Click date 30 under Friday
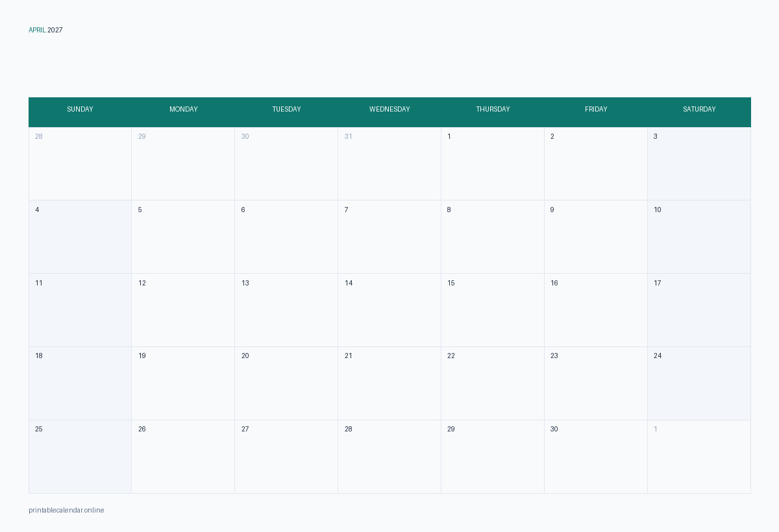 coord(554,429)
